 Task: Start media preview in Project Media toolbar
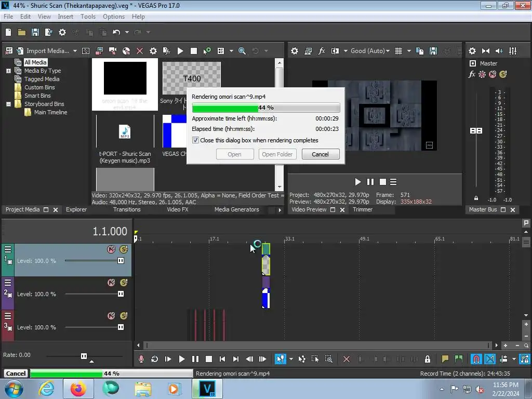tap(180, 51)
